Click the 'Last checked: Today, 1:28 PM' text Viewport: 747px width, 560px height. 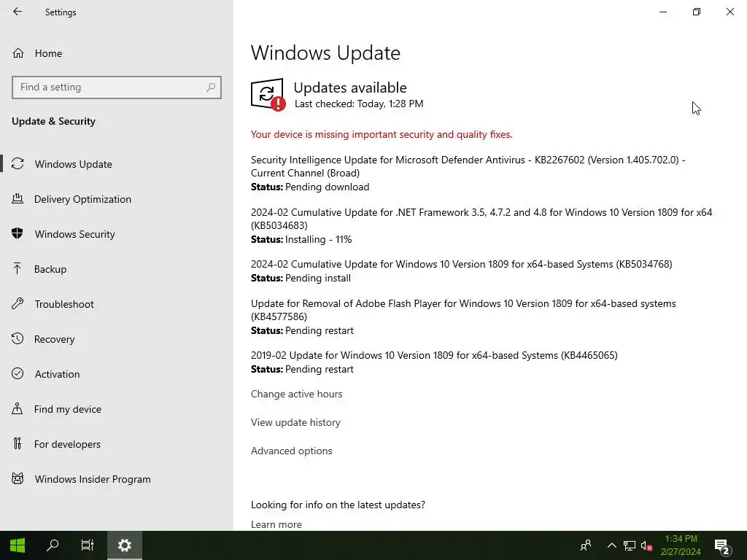pyautogui.click(x=359, y=104)
